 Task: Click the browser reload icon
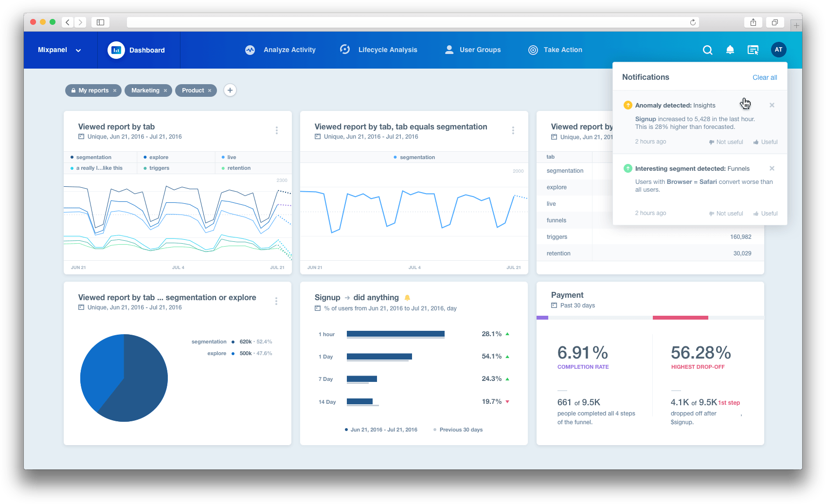pyautogui.click(x=693, y=22)
